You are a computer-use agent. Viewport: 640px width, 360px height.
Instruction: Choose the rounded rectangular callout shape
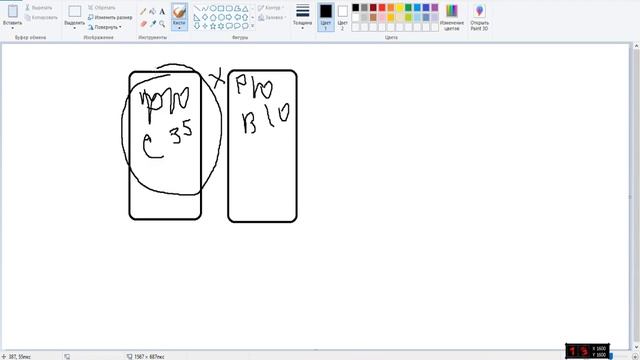click(229, 26)
